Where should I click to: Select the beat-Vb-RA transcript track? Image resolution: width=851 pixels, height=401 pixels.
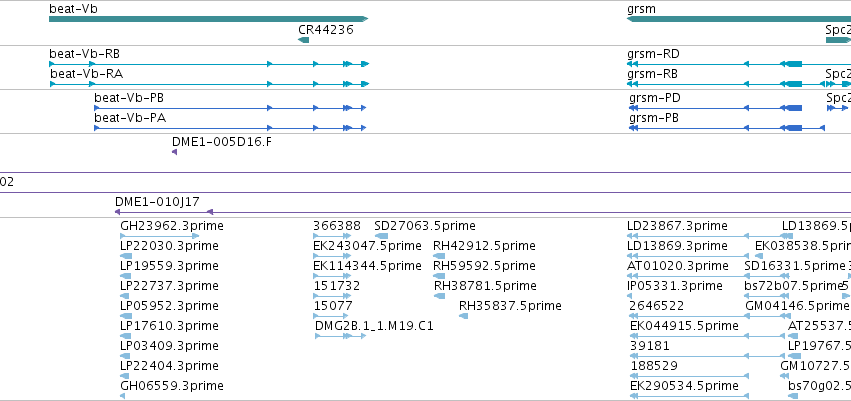(209, 84)
